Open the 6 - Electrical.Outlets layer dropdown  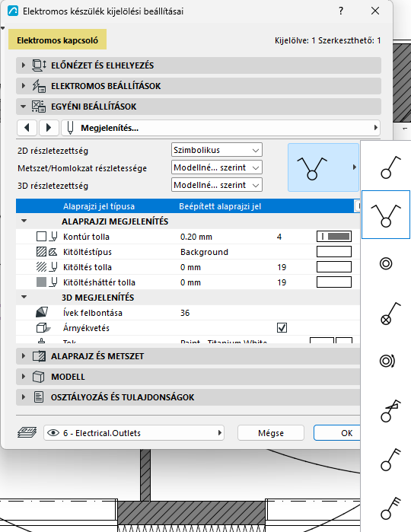point(134,433)
